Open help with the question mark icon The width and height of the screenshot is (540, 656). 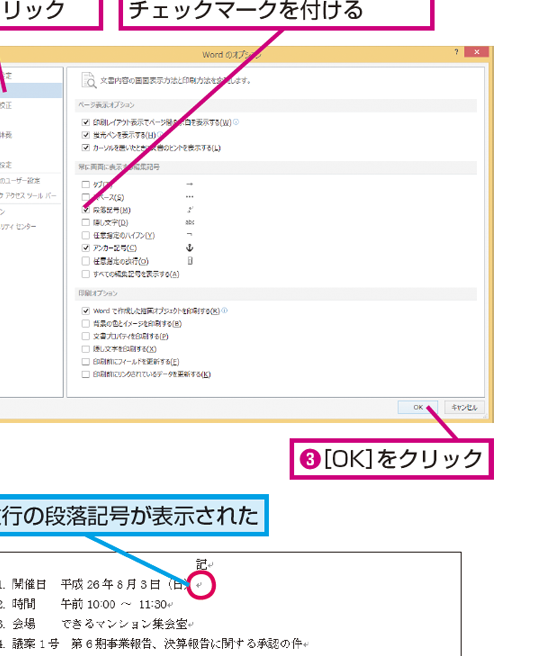456,52
